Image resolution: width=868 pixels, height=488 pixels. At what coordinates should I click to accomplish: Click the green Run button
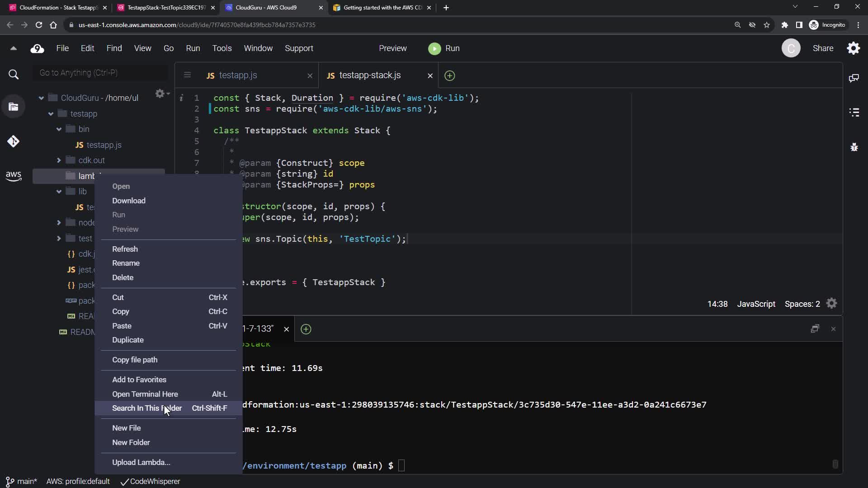click(x=444, y=48)
